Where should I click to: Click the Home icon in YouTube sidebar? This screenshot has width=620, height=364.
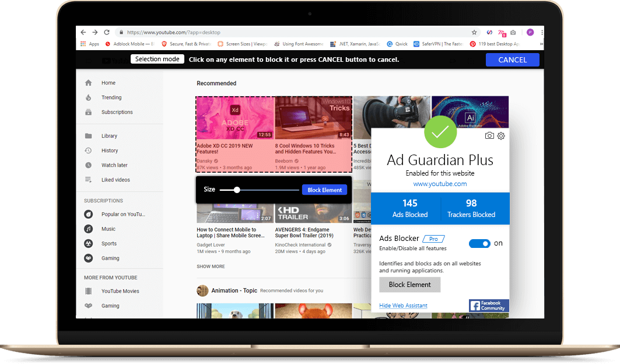pos(88,83)
